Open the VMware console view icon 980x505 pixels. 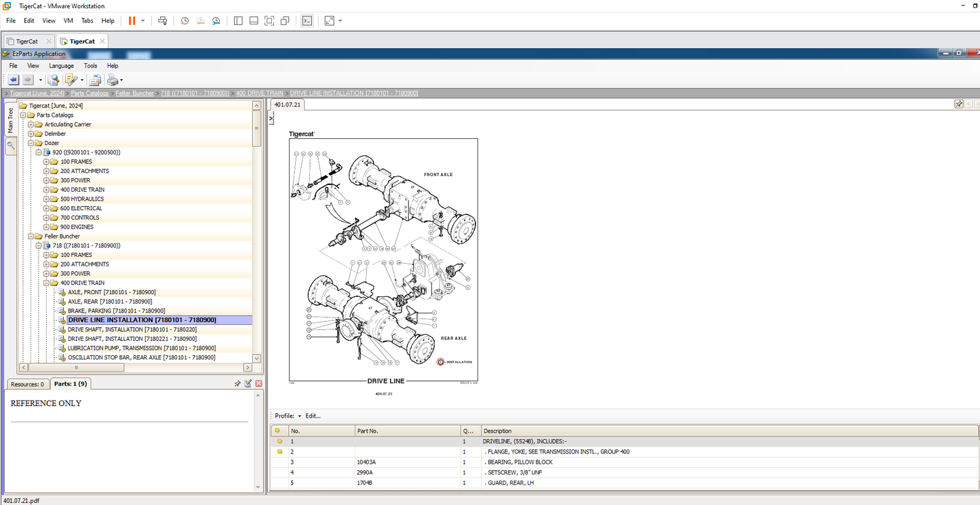tap(307, 21)
